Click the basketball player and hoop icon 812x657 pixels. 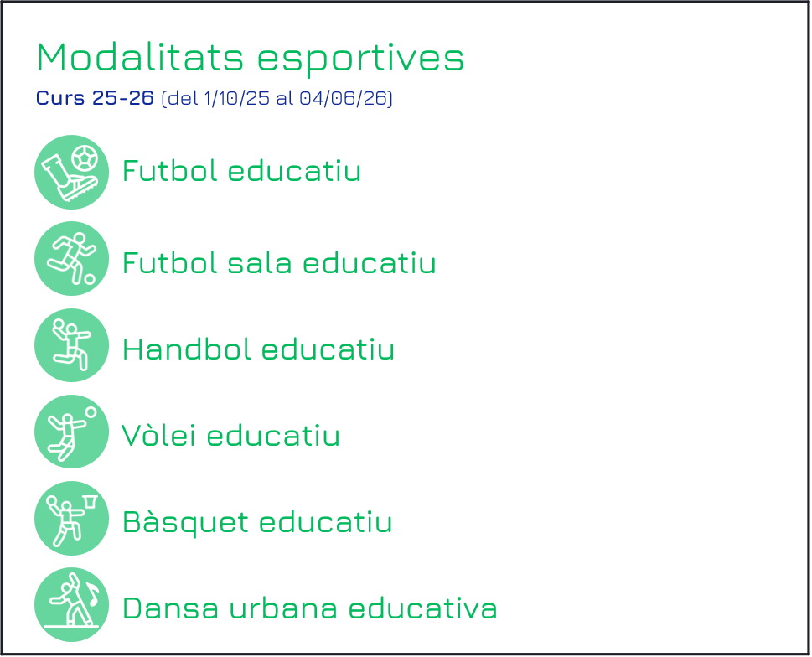point(71,518)
